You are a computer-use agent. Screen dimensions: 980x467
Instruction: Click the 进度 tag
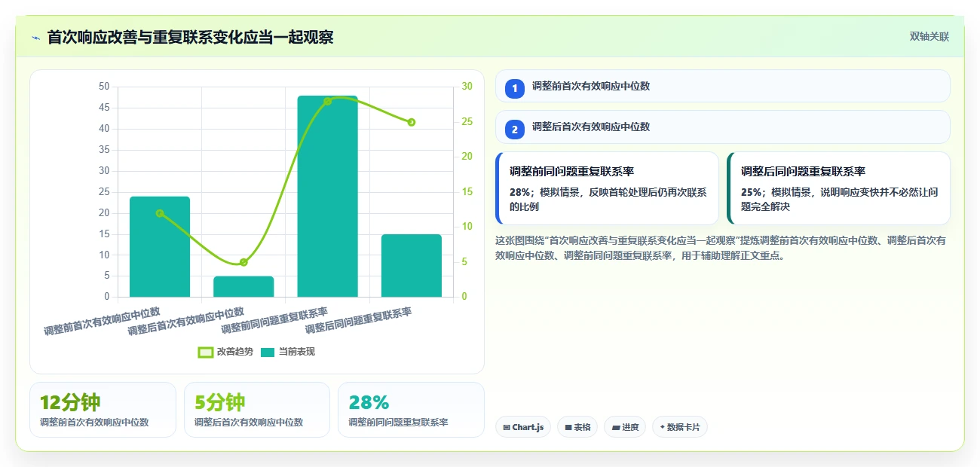pos(625,427)
